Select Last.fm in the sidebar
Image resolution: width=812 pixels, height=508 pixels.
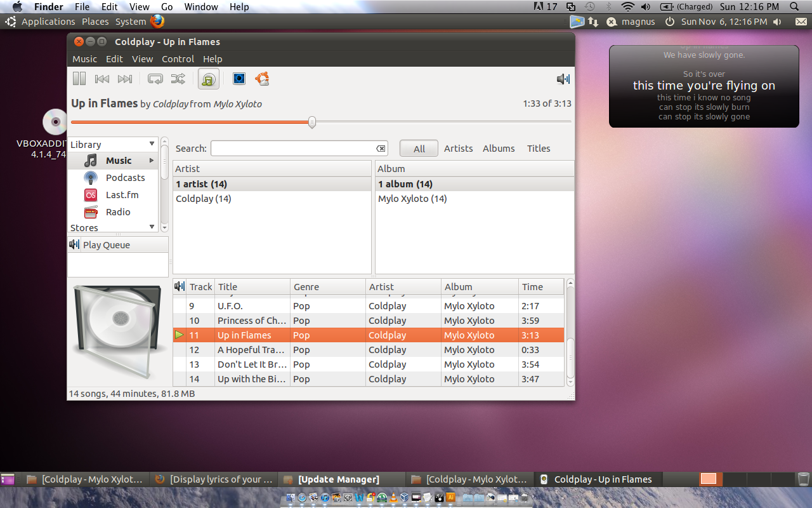tap(113, 195)
